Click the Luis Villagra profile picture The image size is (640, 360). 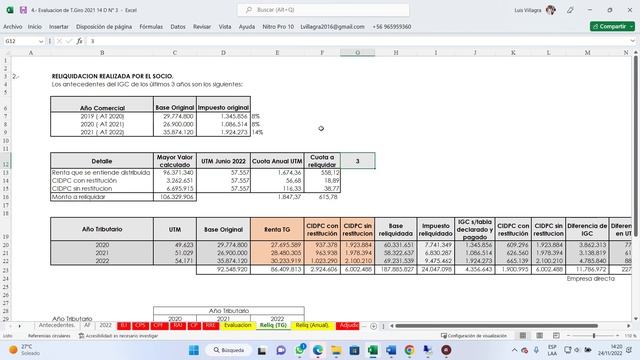(x=551, y=10)
